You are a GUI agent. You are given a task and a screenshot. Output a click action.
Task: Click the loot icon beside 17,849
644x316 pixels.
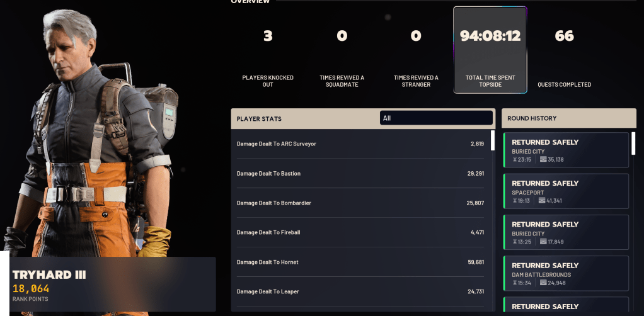coord(543,242)
